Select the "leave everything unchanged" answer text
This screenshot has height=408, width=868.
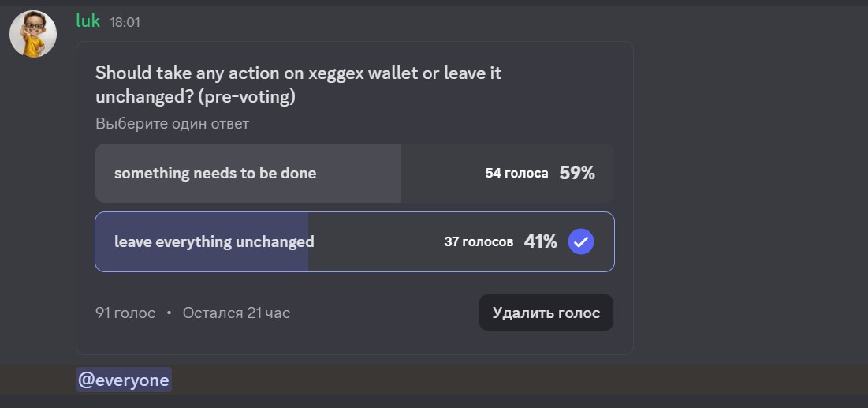pos(214,241)
